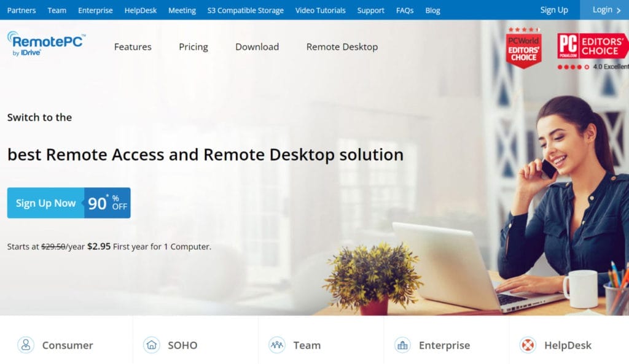Open the Features menu

click(133, 47)
